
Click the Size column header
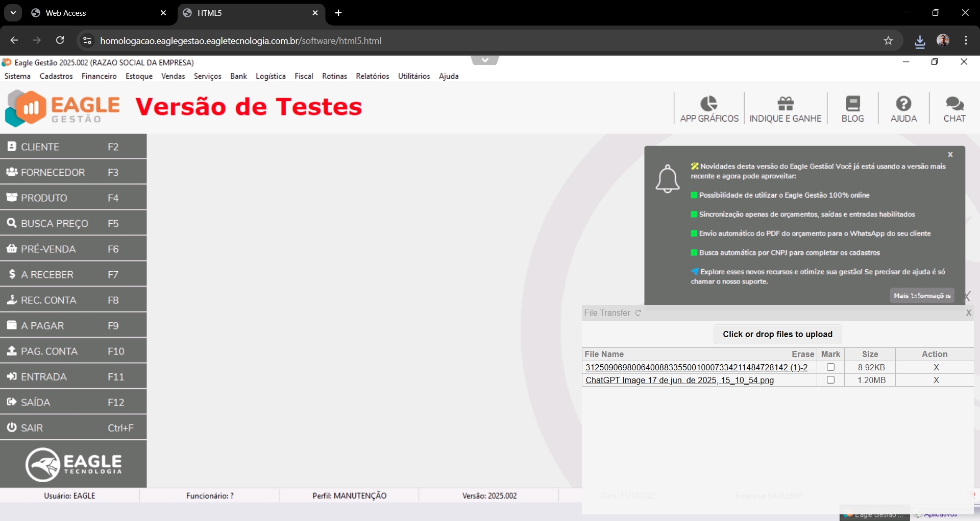870,354
